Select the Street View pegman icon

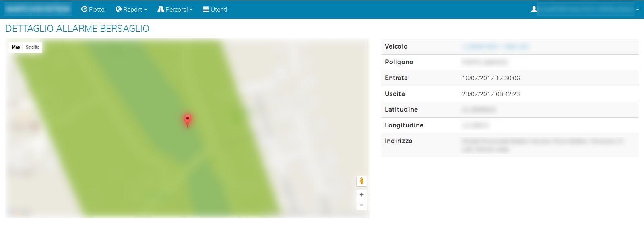361,181
